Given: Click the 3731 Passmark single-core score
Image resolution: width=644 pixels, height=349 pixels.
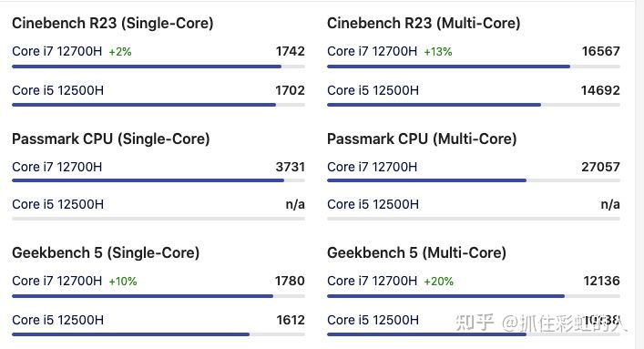Looking at the screenshot, I should pos(290,168).
